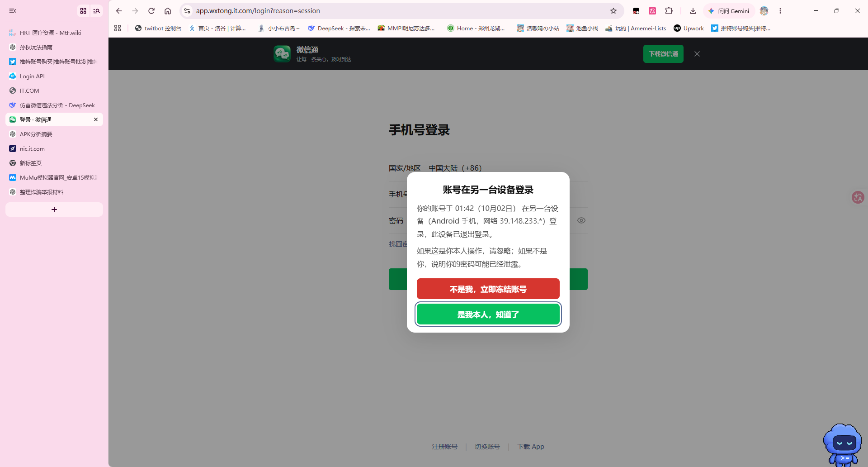Go back to the previous page
The height and width of the screenshot is (467, 868).
tap(119, 11)
